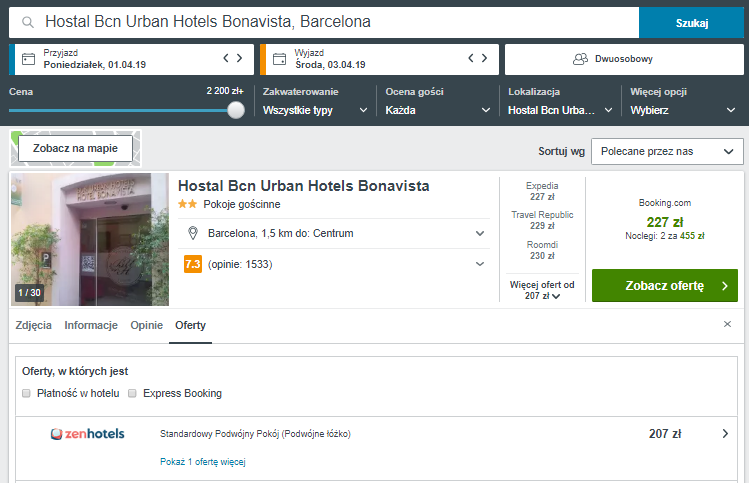This screenshot has width=749, height=483.
Task: Advance departure date with next arrow
Action: point(485,58)
